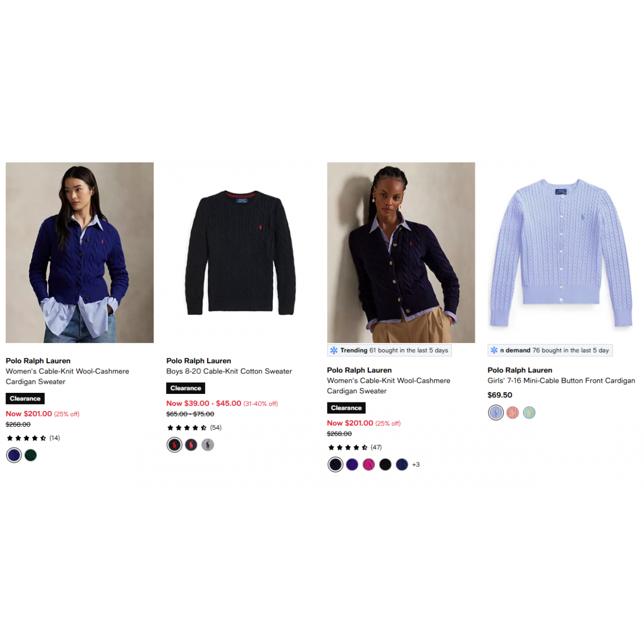This screenshot has height=644, width=644.
Task: Select the black swatch for Boys Cotton Sweater
Action: tap(174, 445)
